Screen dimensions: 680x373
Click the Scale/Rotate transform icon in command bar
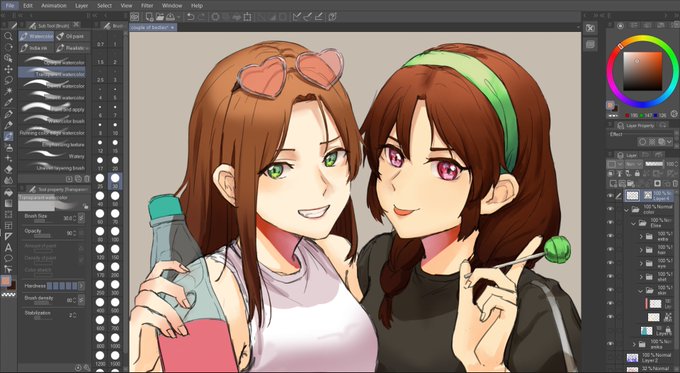click(248, 17)
